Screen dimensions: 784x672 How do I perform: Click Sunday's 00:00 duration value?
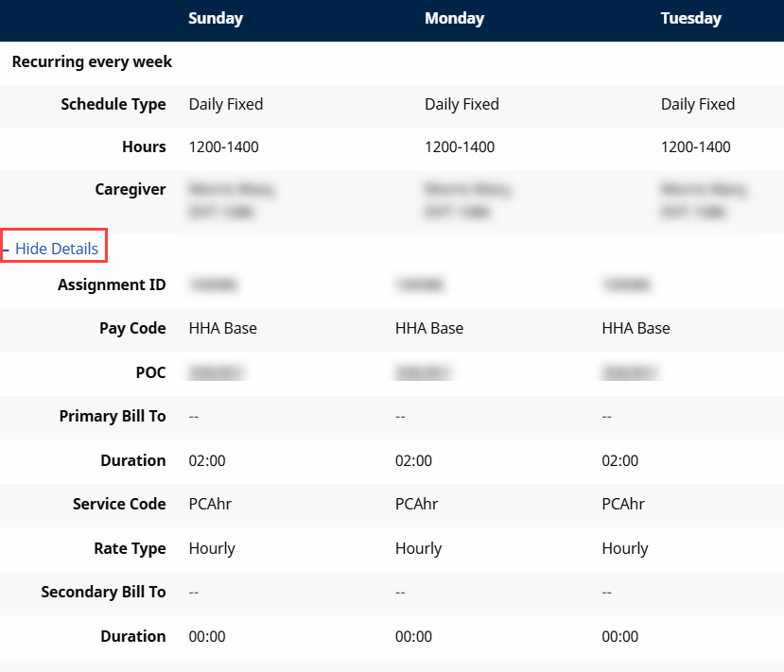click(x=207, y=636)
